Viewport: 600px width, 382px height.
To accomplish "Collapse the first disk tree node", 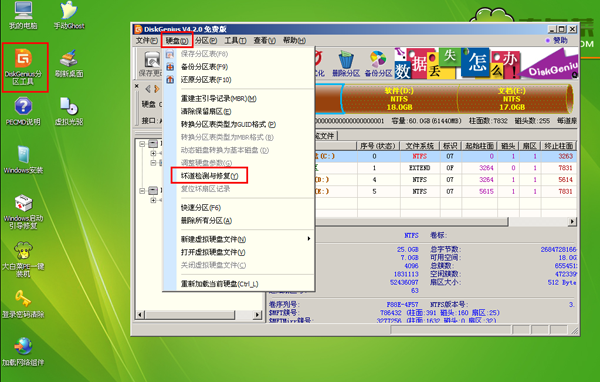I will pos(142,144).
